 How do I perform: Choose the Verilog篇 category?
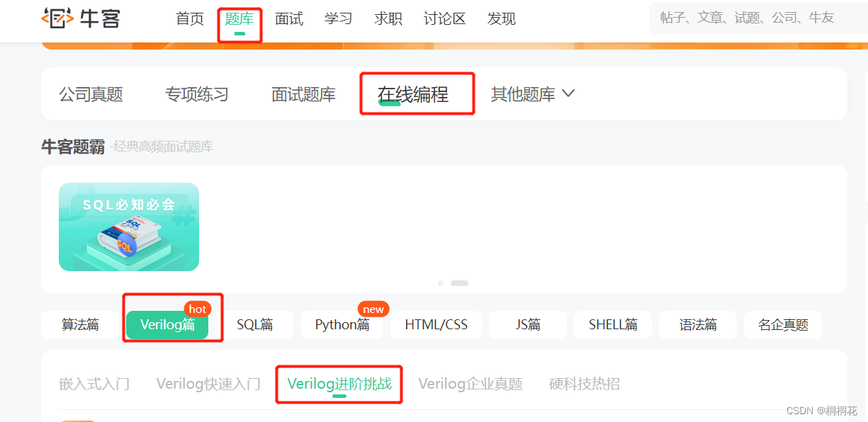pos(167,325)
